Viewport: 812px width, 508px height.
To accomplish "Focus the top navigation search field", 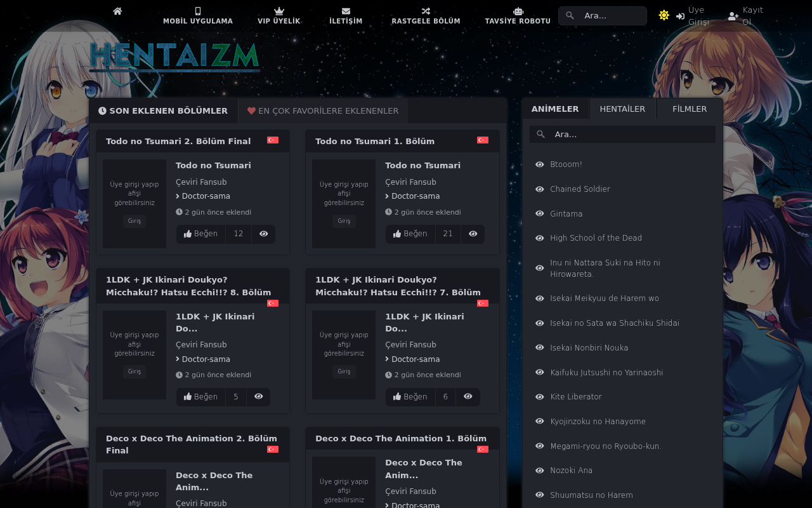I will point(603,16).
